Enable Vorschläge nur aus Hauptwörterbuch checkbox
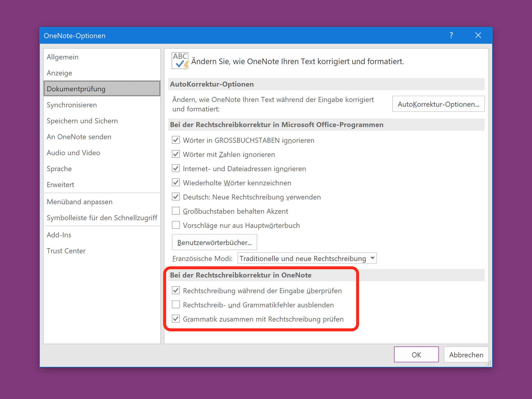Image resolution: width=532 pixels, height=399 pixels. coord(176,225)
